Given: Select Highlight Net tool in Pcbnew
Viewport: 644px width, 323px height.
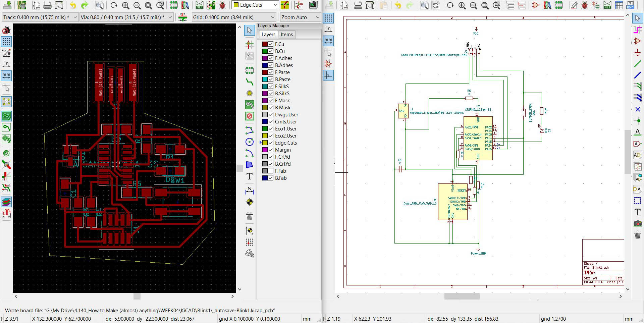Looking at the screenshot, I should coord(250,44).
